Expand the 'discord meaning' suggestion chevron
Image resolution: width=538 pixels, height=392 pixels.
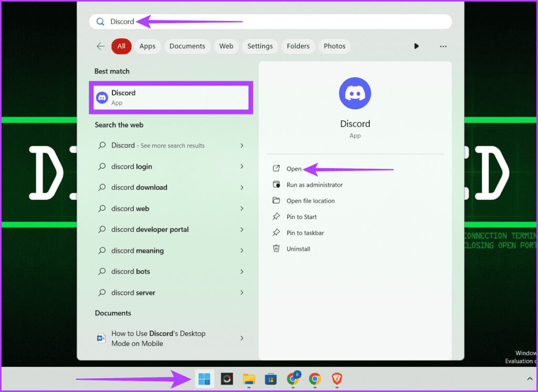[x=242, y=251]
